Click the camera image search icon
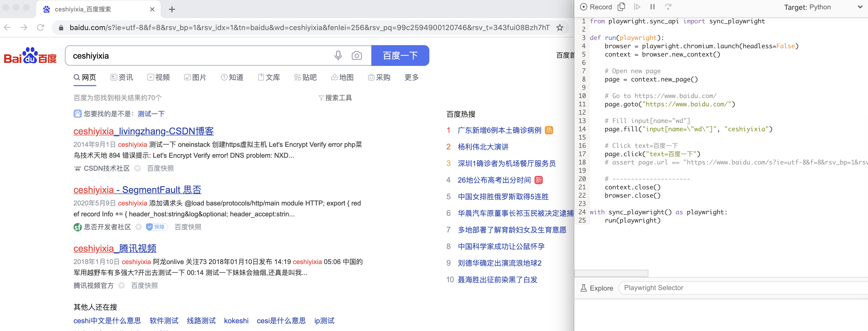868x331 pixels. [x=357, y=55]
